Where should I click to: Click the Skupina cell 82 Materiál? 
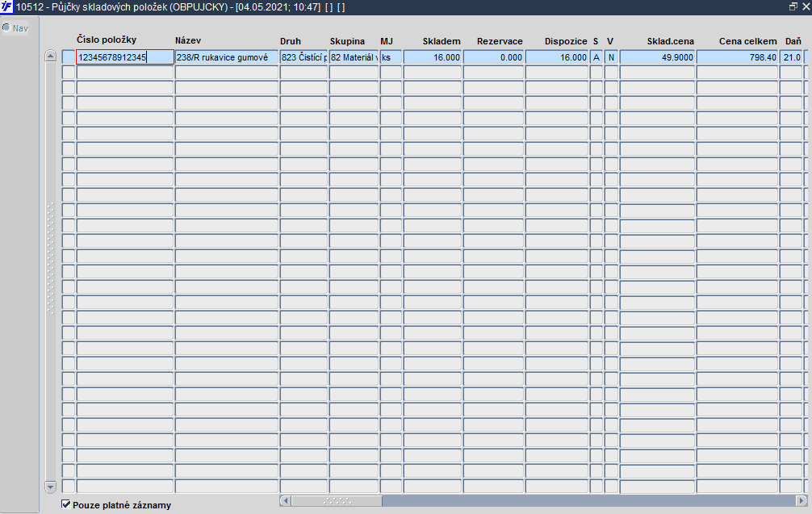click(354, 57)
